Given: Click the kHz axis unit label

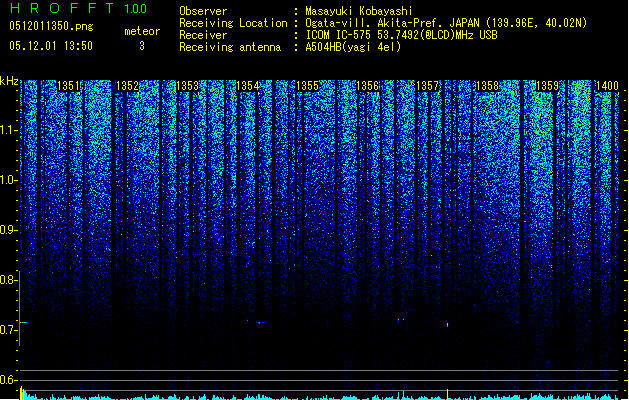Looking at the screenshot, I should pos(9,81).
